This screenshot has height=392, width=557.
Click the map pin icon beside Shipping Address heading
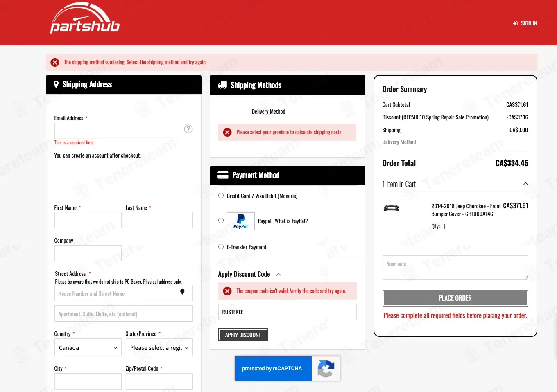(56, 84)
